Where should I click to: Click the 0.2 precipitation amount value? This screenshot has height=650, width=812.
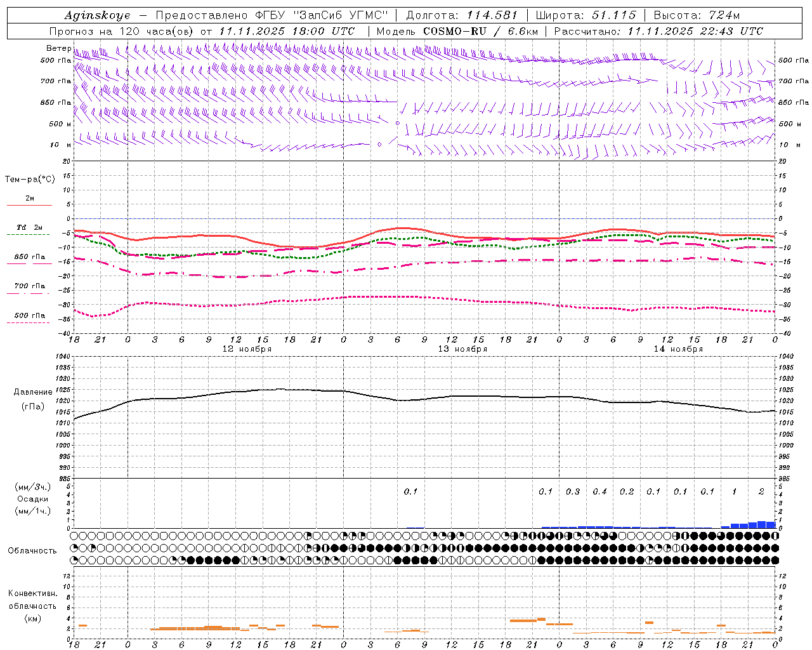[x=627, y=491]
